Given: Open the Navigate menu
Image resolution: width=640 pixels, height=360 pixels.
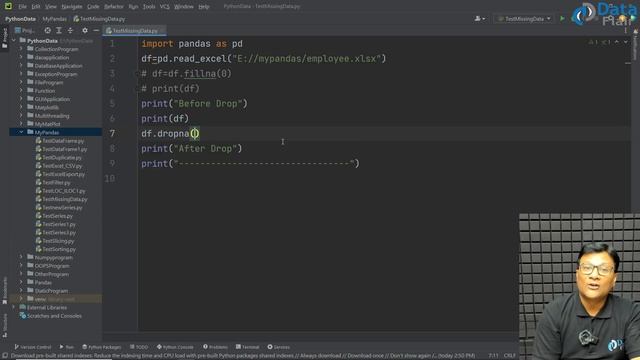Looking at the screenshot, I should 71,7.
